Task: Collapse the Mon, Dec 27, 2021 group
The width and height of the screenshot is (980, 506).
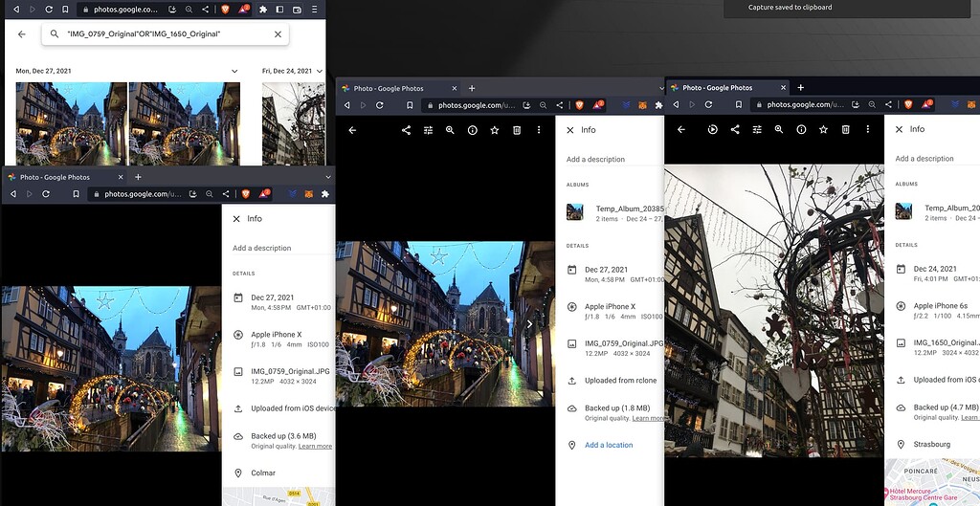Action: 234,71
